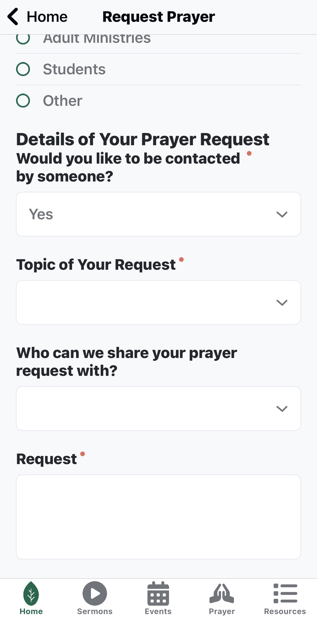Tap the praying hands Prayer icon
The width and height of the screenshot is (317, 644).
point(222,594)
